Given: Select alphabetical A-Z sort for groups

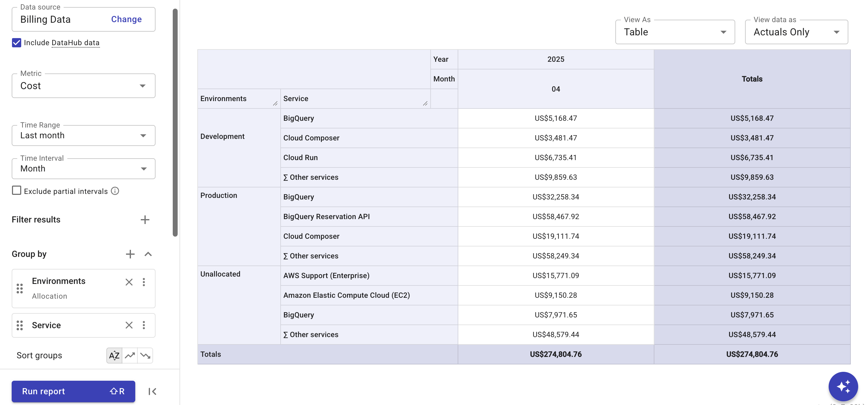Looking at the screenshot, I should (x=114, y=356).
